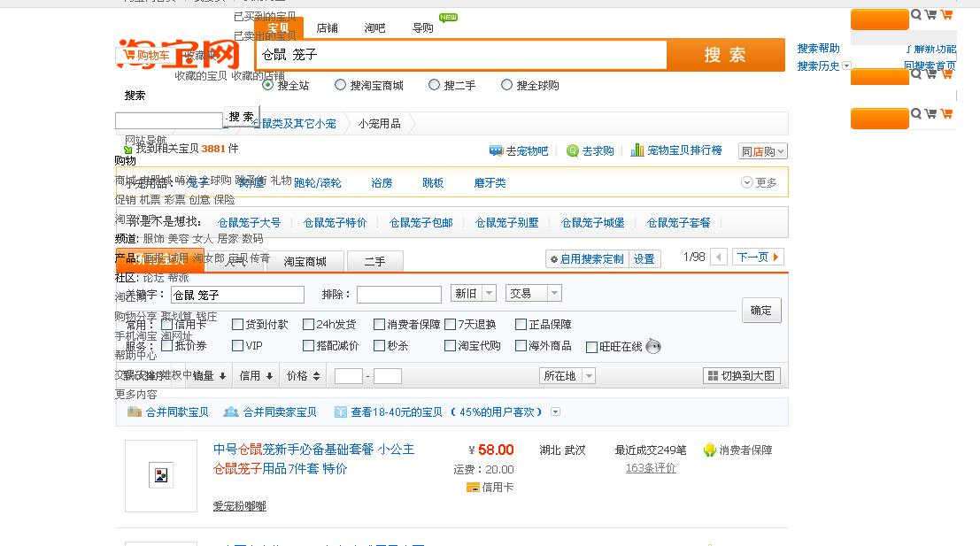Toggle the 7天退换 checkbox

(x=450, y=324)
